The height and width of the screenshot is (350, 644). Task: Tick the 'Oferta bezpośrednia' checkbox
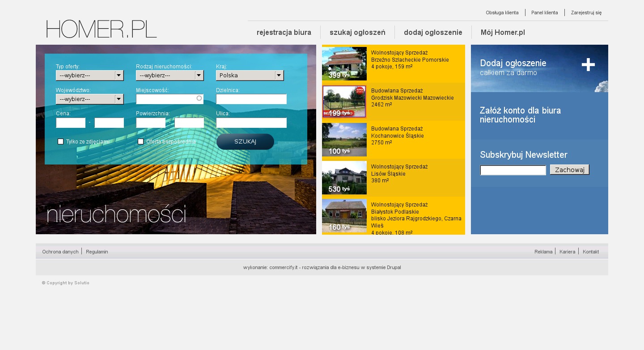(140, 142)
